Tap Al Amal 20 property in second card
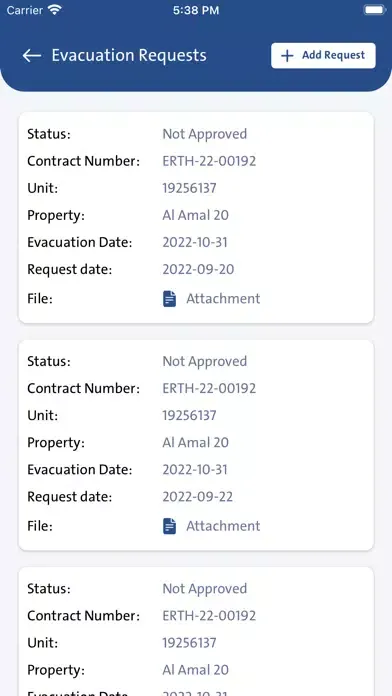The width and height of the screenshot is (392, 696). 195,443
